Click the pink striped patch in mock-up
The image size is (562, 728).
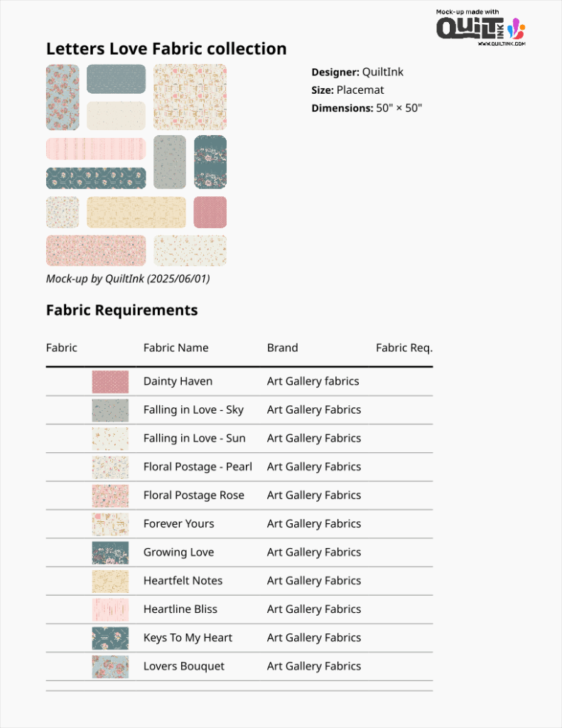[x=96, y=149]
